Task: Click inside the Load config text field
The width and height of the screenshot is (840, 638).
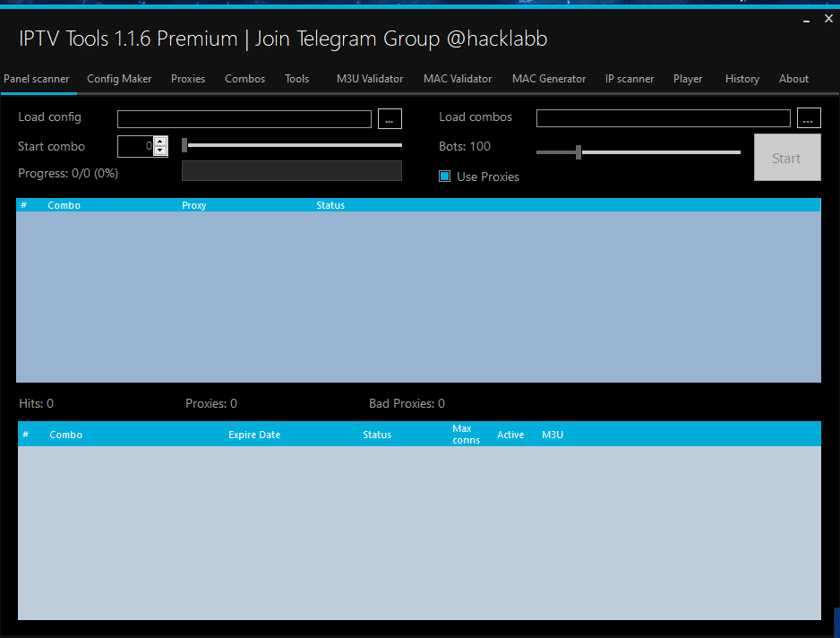Action: click(244, 119)
